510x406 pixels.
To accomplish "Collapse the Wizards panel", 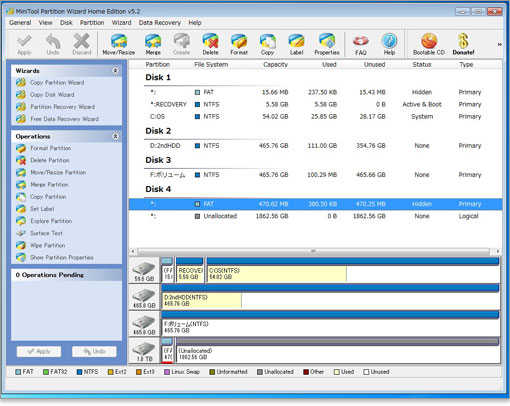I will pyautogui.click(x=115, y=71).
